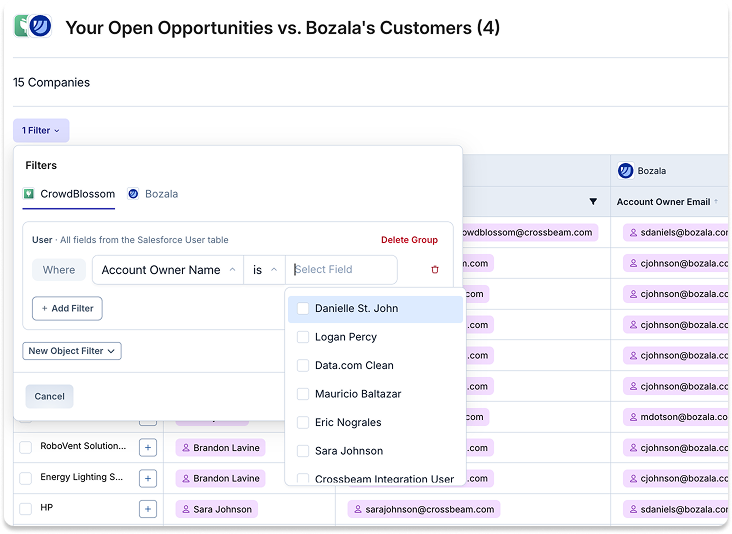Switch to the CrowdBlossom filter tab
The width and height of the screenshot is (732, 534).
[69, 194]
